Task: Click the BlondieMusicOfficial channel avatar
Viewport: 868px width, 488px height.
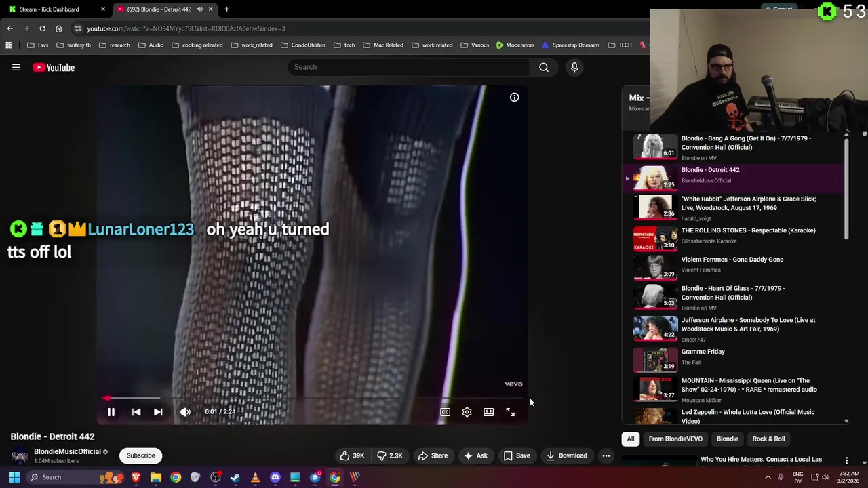Action: click(x=20, y=455)
